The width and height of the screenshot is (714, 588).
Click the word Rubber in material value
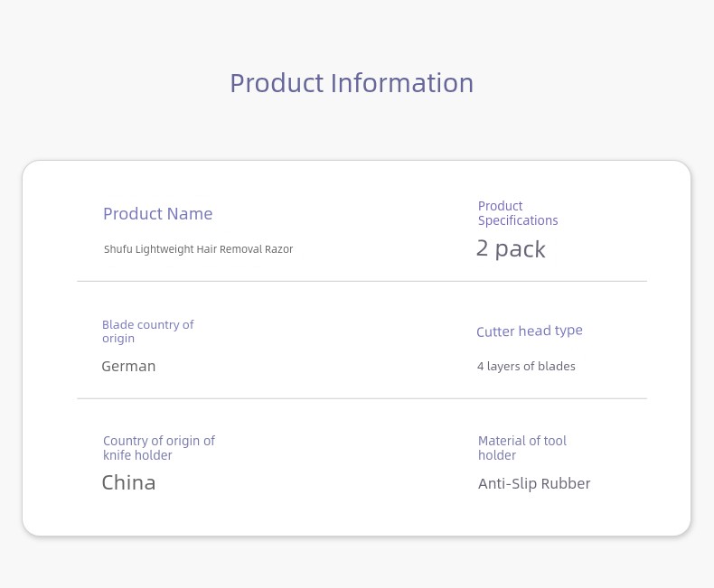click(x=566, y=484)
